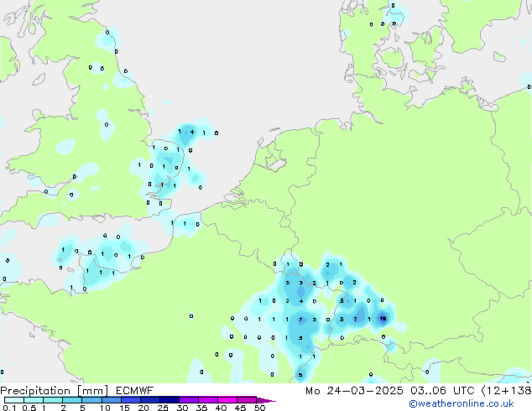Select the 10–15 mm blue legend swatch
This screenshot has height=411, width=532.
point(112,400)
